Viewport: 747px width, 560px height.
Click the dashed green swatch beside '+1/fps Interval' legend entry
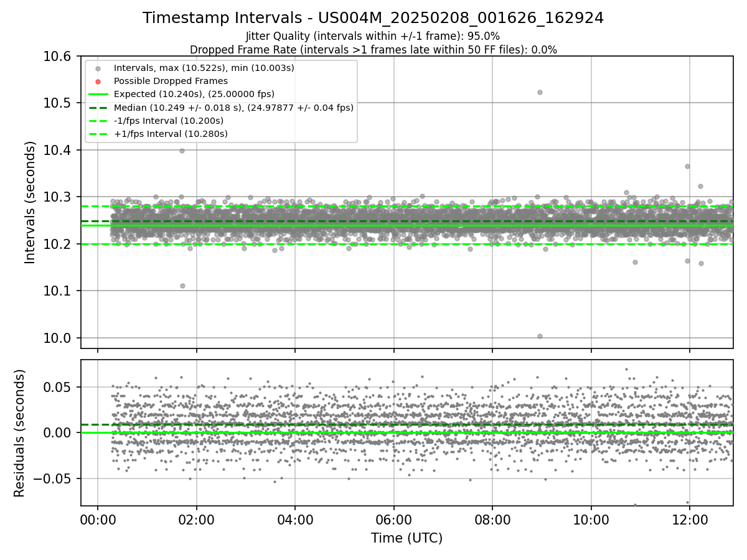[x=98, y=134]
